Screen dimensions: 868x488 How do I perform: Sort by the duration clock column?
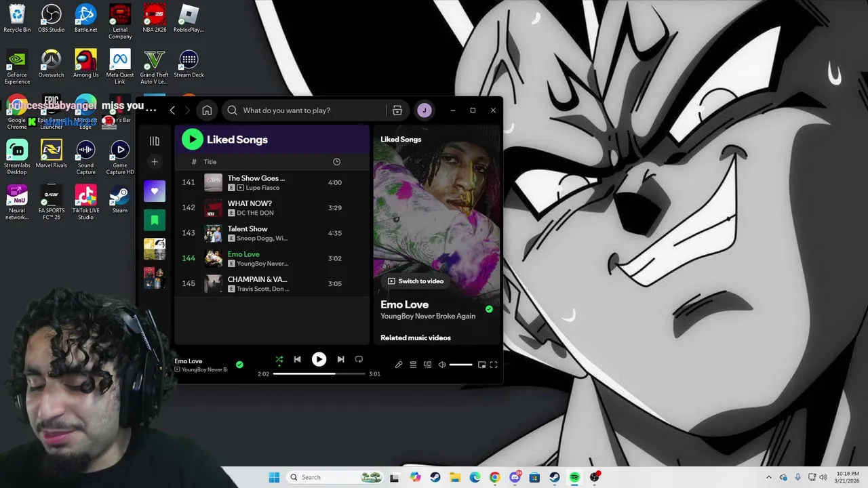tap(337, 162)
